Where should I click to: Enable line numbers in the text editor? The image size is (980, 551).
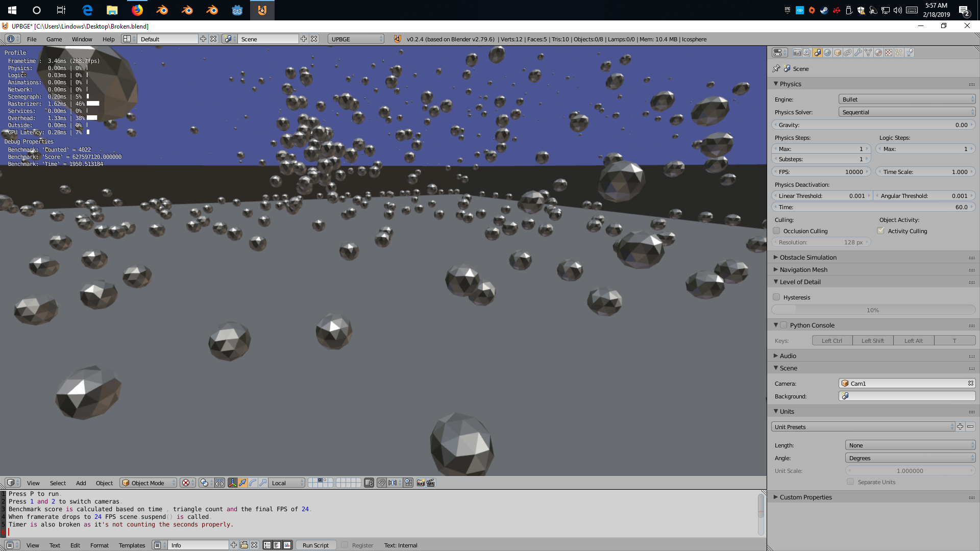(x=267, y=544)
